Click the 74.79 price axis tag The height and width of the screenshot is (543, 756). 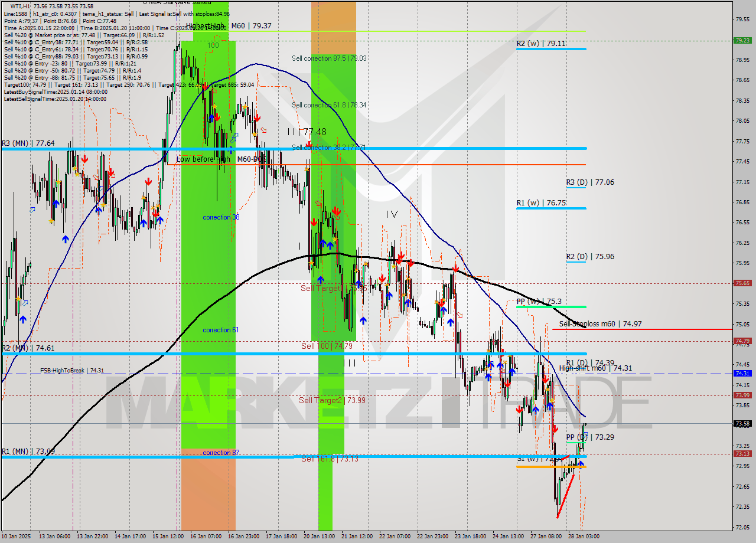point(742,341)
